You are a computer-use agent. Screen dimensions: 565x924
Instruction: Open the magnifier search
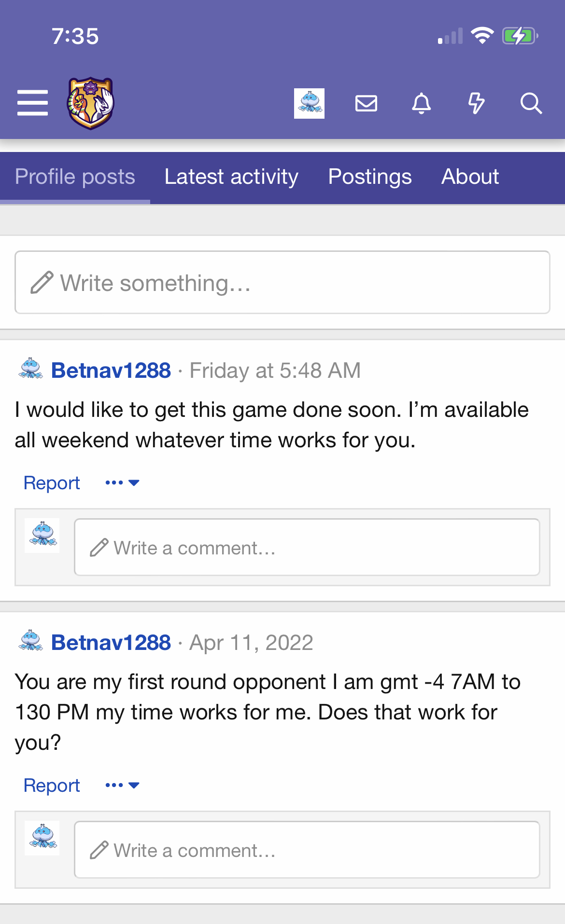tap(531, 103)
